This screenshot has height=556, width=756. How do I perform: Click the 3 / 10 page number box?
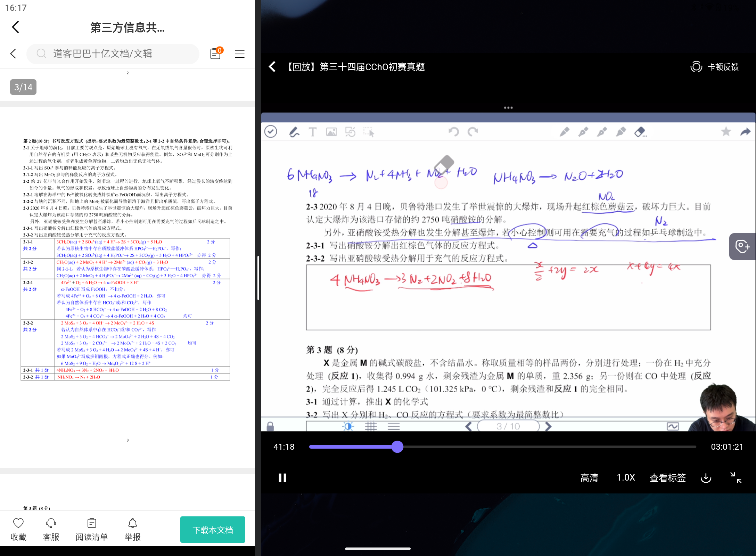pyautogui.click(x=508, y=426)
